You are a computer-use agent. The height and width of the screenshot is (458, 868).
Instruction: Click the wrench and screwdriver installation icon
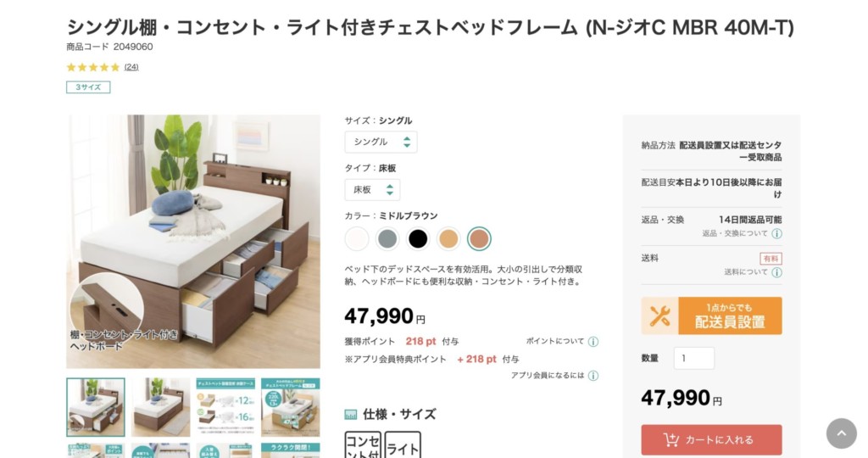pyautogui.click(x=659, y=316)
